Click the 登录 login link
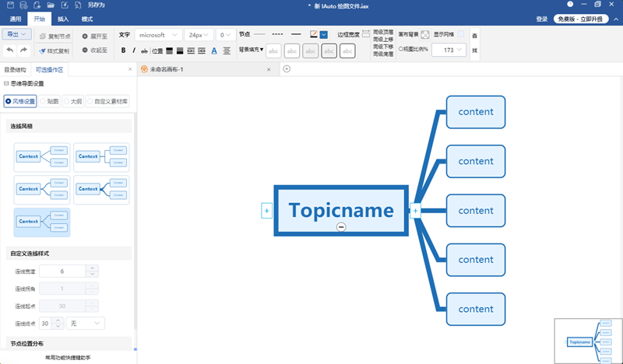623x364 pixels. [x=541, y=19]
